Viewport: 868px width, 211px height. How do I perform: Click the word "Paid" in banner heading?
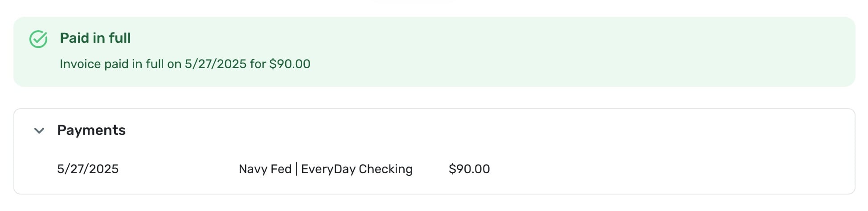click(74, 38)
